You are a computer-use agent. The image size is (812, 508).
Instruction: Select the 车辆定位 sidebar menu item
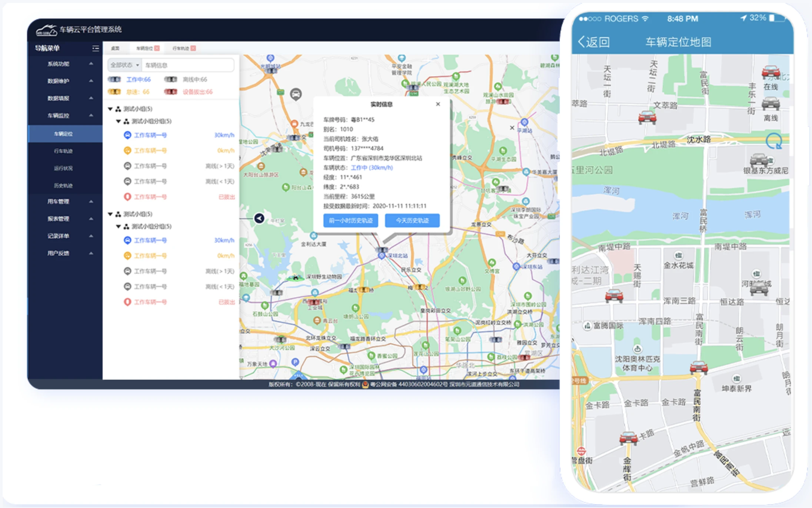point(65,134)
